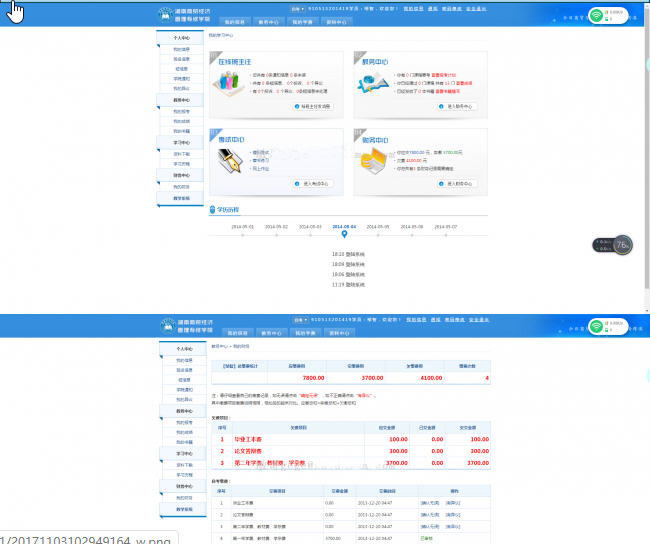The width and height of the screenshot is (650, 544).
Task: Click the 网上作业 link in pen card
Action: pyautogui.click(x=261, y=168)
